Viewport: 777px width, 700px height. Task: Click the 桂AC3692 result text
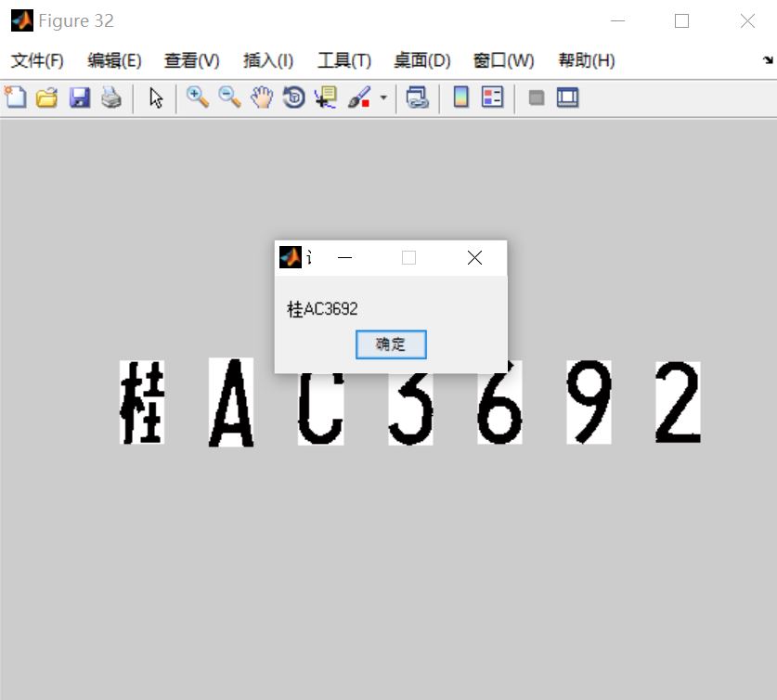pos(322,309)
